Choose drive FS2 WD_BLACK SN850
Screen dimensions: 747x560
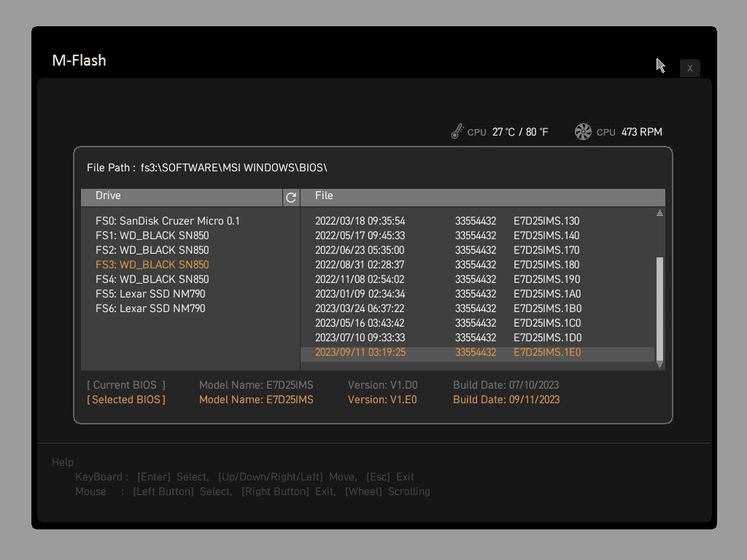(152, 250)
